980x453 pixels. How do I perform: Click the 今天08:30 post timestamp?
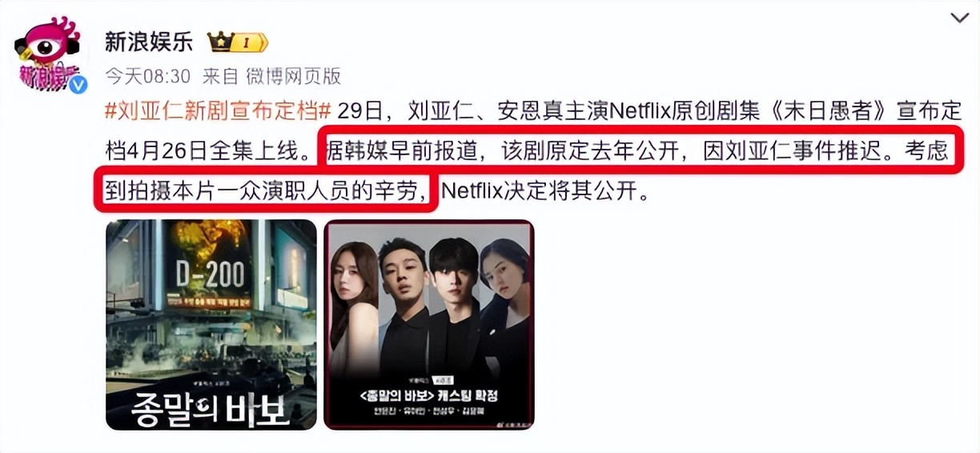(148, 76)
